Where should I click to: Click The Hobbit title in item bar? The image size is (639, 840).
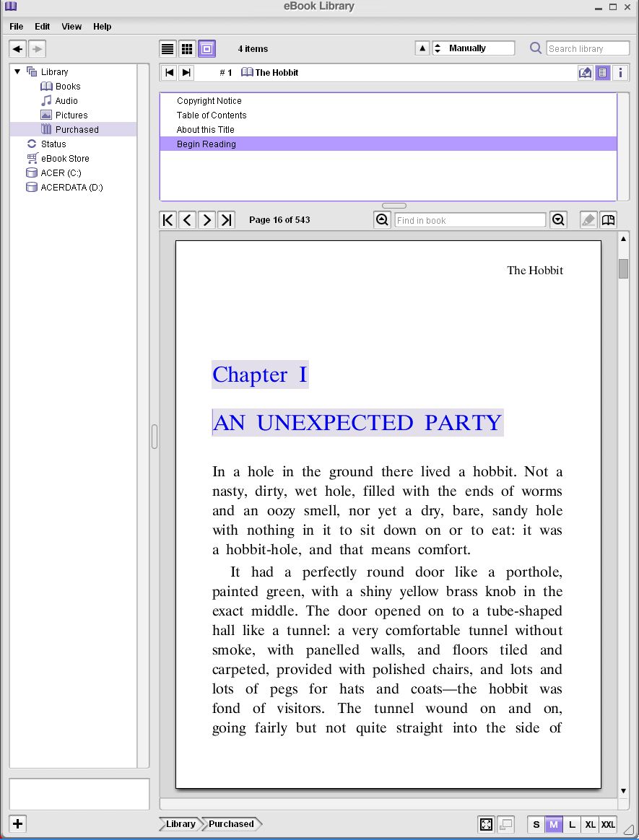coord(277,72)
